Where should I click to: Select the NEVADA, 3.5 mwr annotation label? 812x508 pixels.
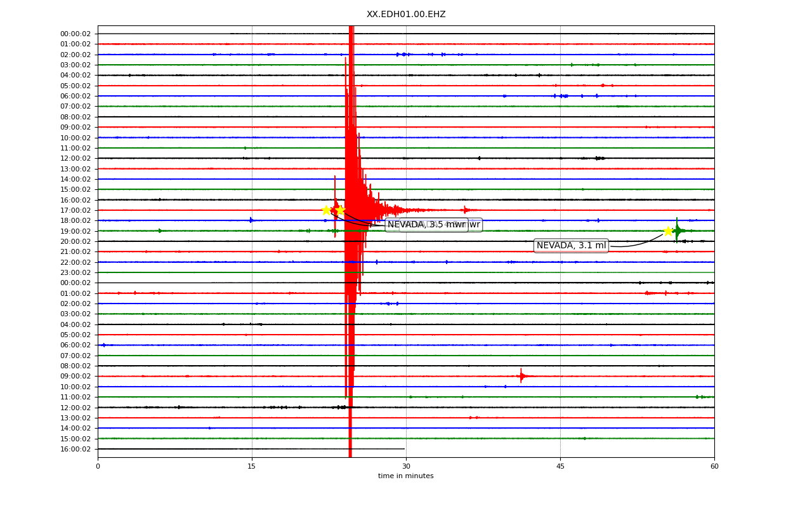pyautogui.click(x=426, y=225)
